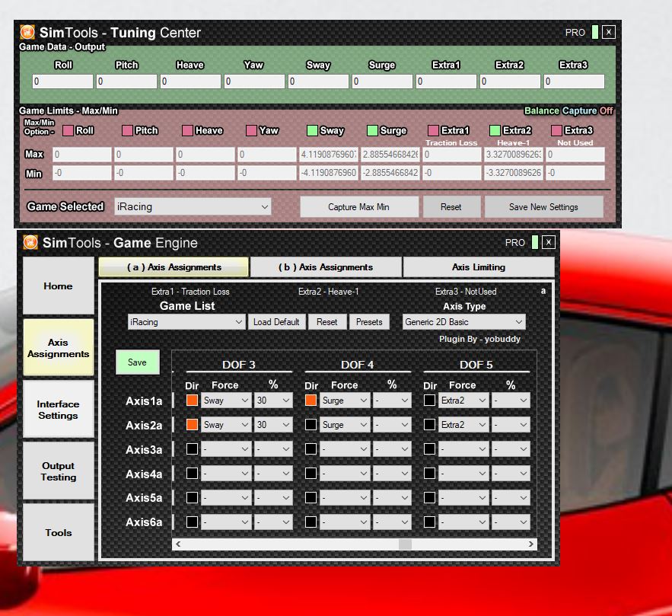672x616 pixels.
Task: Open the Game Selected dropdown in Tuning Center
Action: (193, 206)
